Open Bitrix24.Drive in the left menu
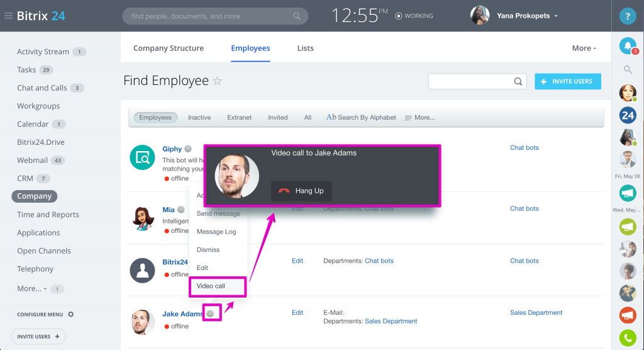The image size is (644, 350). pyautogui.click(x=41, y=142)
